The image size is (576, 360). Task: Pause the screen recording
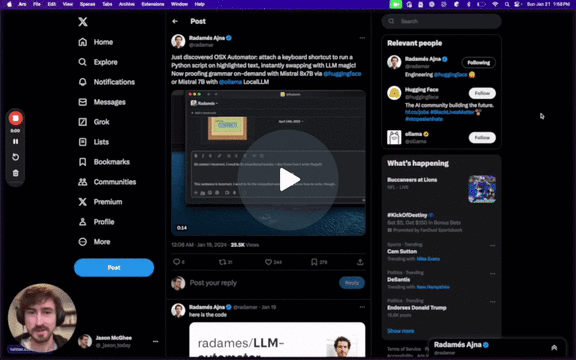15,141
